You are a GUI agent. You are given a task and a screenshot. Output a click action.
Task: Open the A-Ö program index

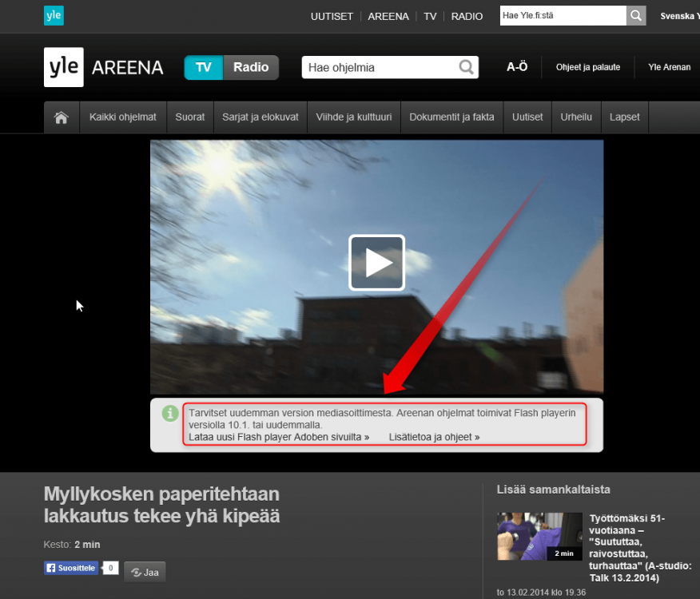[517, 67]
